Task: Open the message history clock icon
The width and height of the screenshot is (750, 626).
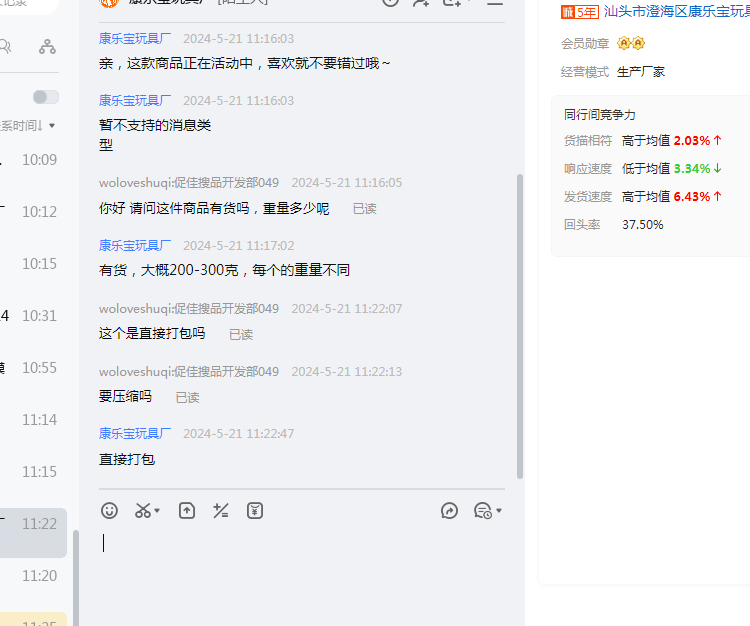Action: coord(483,511)
